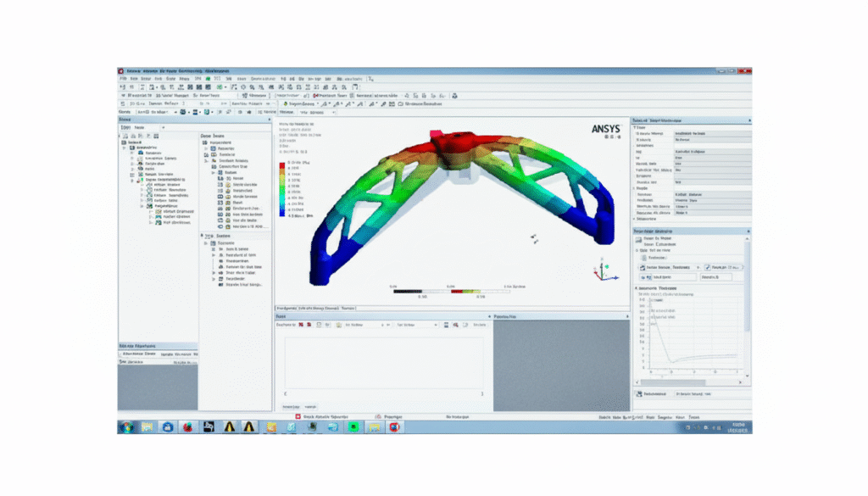Collapse the lower section header in middle tree panel
The width and height of the screenshot is (868, 496).
203,235
